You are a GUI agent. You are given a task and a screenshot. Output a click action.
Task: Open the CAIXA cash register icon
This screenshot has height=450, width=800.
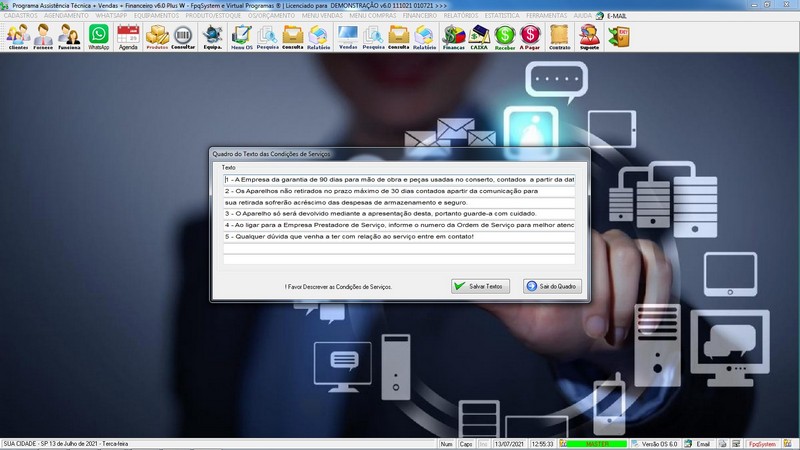coord(479,37)
